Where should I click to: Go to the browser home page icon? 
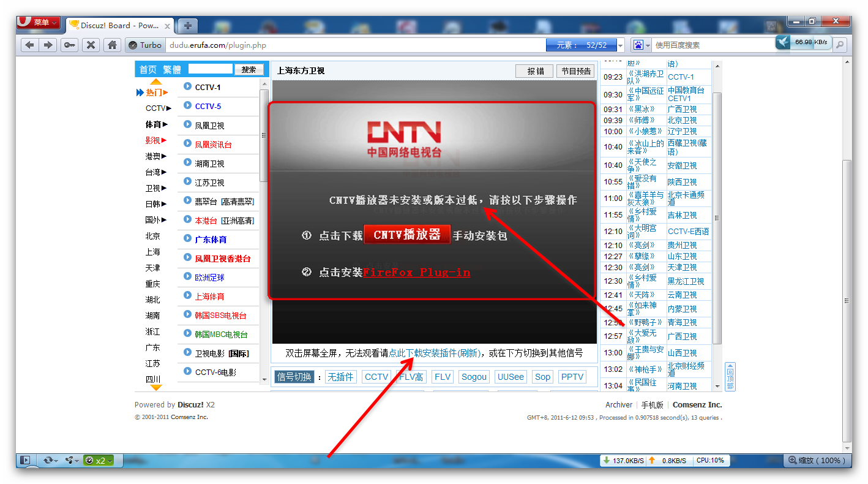tap(111, 45)
